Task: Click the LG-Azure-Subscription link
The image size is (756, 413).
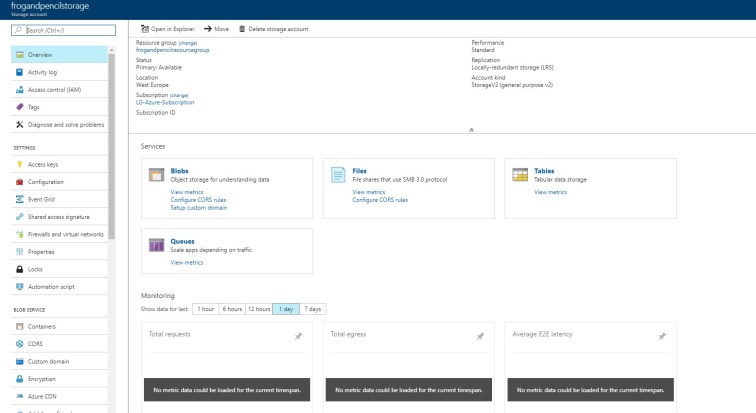Action: [x=163, y=102]
